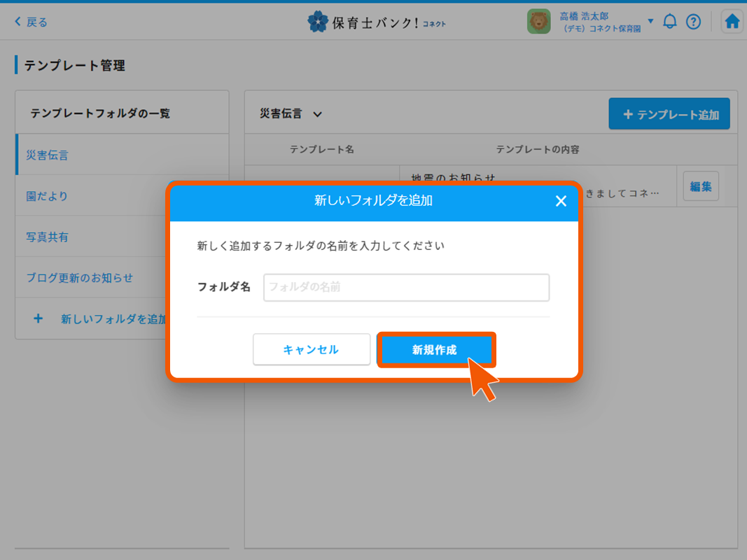Viewport: 747px width, 560px height.
Task: Click the キャンセル button
Action: click(x=311, y=349)
